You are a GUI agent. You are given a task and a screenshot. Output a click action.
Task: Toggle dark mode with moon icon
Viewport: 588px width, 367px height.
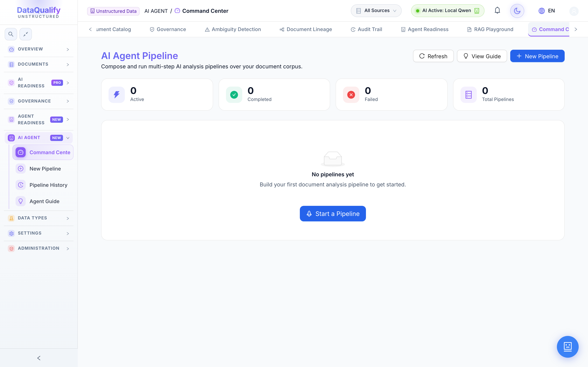(517, 11)
